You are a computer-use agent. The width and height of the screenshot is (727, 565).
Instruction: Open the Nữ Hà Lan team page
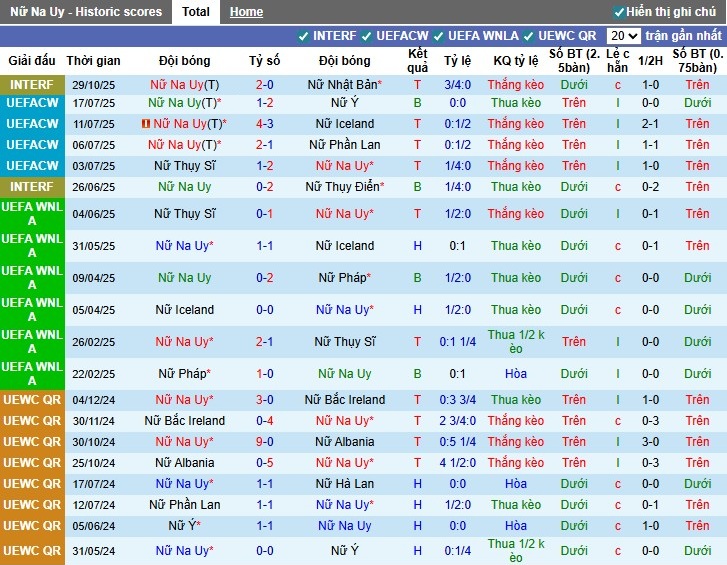(x=344, y=484)
